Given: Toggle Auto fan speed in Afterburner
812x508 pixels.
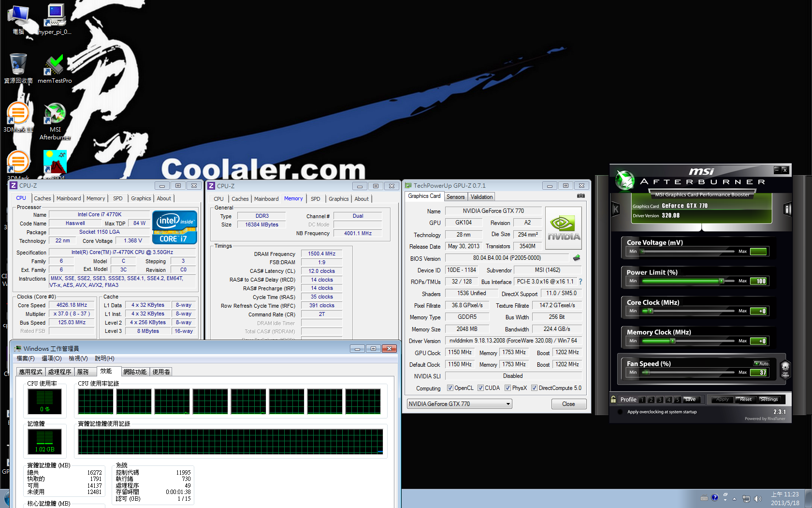Looking at the screenshot, I should (x=762, y=363).
